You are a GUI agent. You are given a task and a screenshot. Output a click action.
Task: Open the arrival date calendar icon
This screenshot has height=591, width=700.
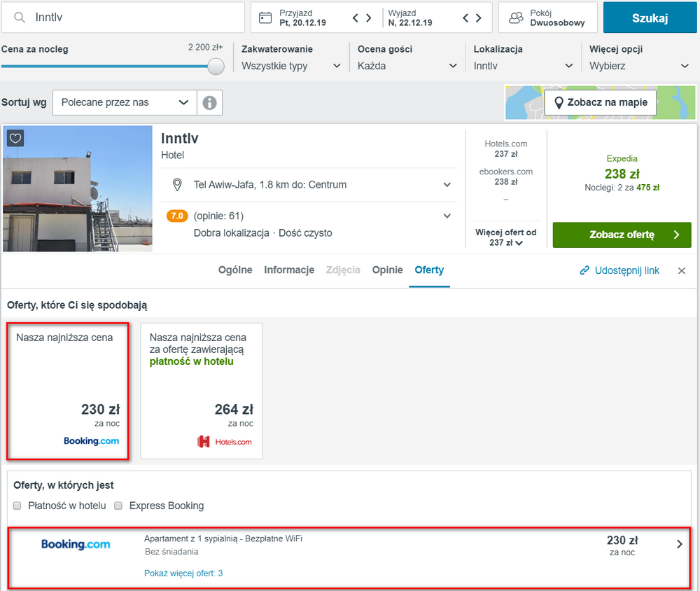coord(265,18)
